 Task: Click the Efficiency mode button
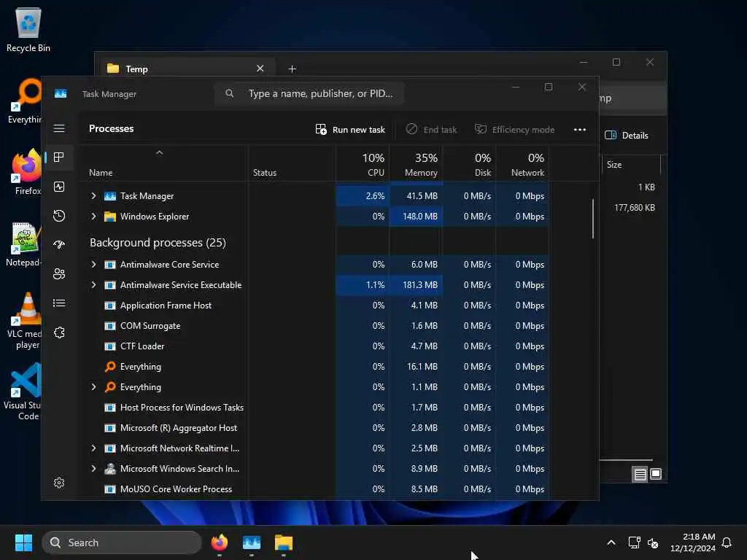point(514,130)
